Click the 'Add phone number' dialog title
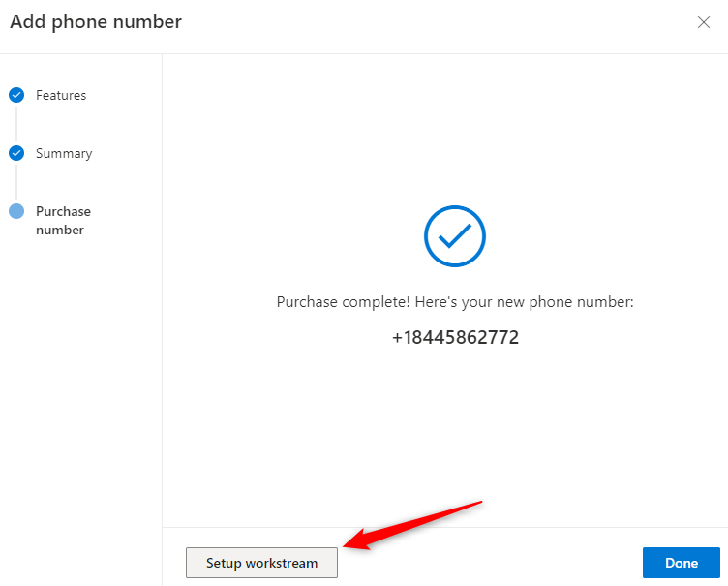The height and width of the screenshot is (586, 728). click(x=96, y=21)
